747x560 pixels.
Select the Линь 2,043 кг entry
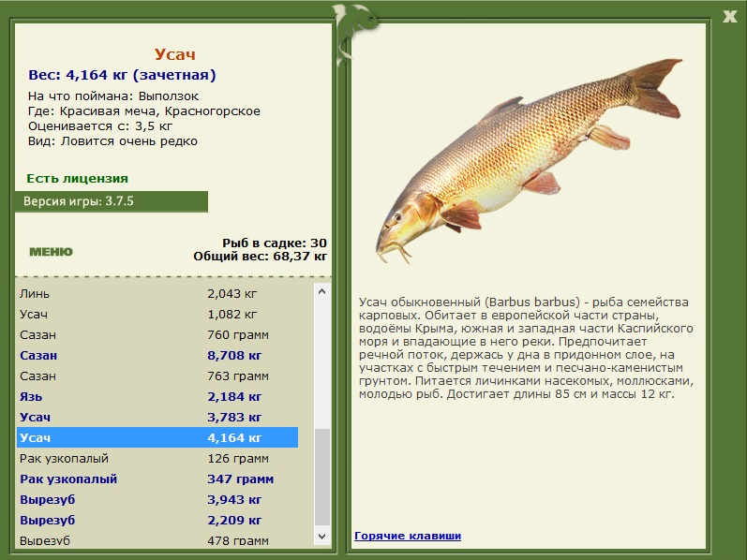click(x=157, y=294)
